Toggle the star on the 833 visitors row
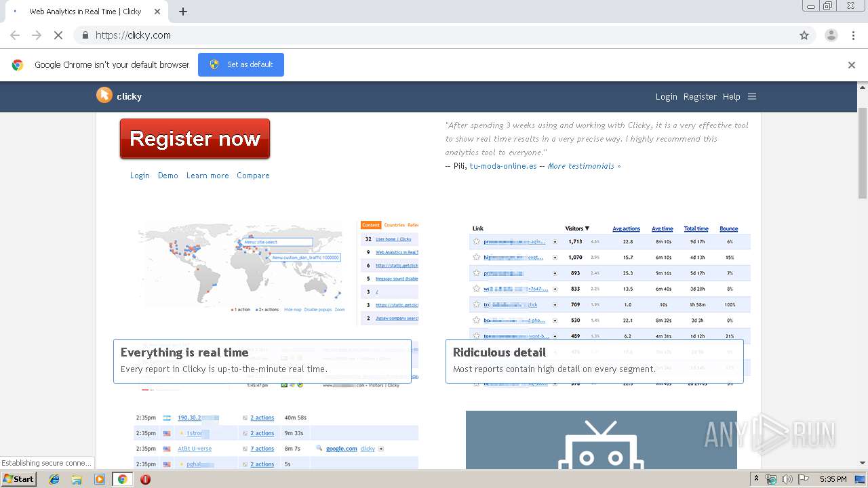Viewport: 868px width, 488px height. coord(477,289)
